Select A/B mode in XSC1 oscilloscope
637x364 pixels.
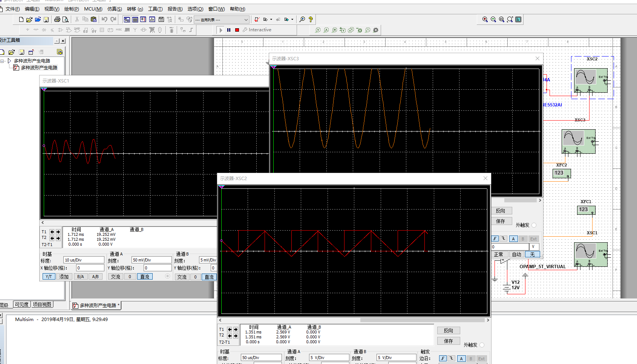click(x=95, y=277)
